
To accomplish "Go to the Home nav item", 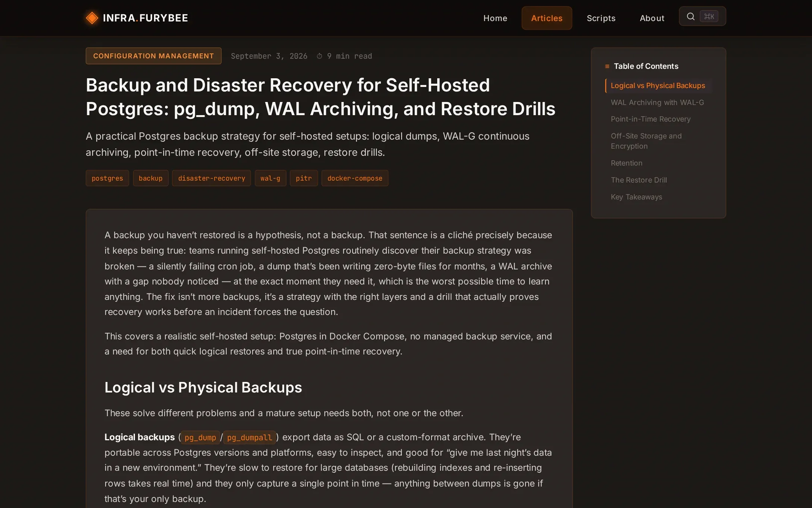I will coord(495,18).
